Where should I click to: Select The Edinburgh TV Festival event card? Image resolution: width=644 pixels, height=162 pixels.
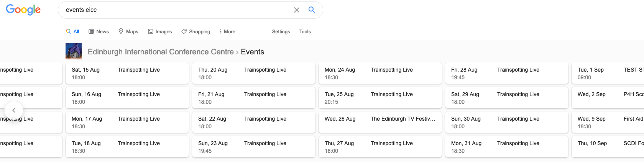pos(380,122)
